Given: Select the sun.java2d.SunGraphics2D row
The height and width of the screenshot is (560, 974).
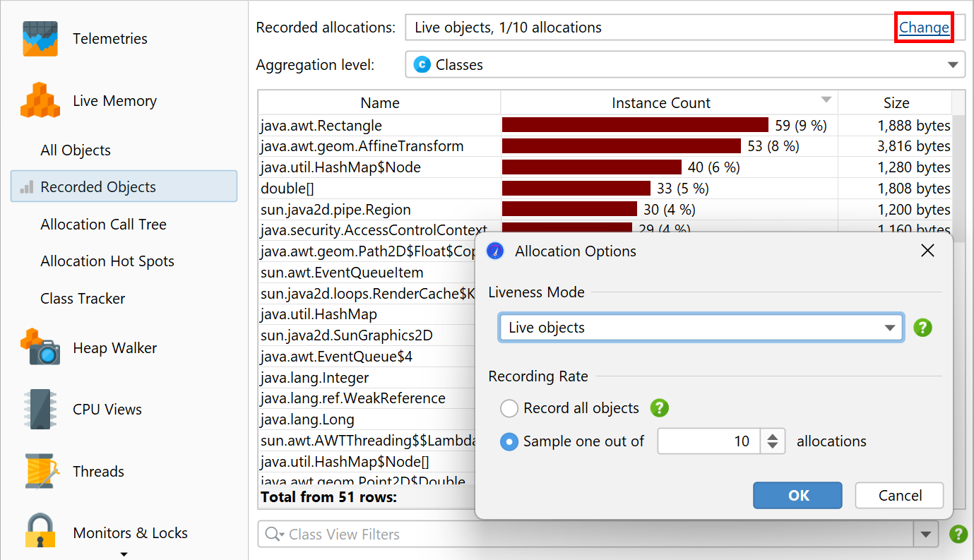Looking at the screenshot, I should pos(366,335).
